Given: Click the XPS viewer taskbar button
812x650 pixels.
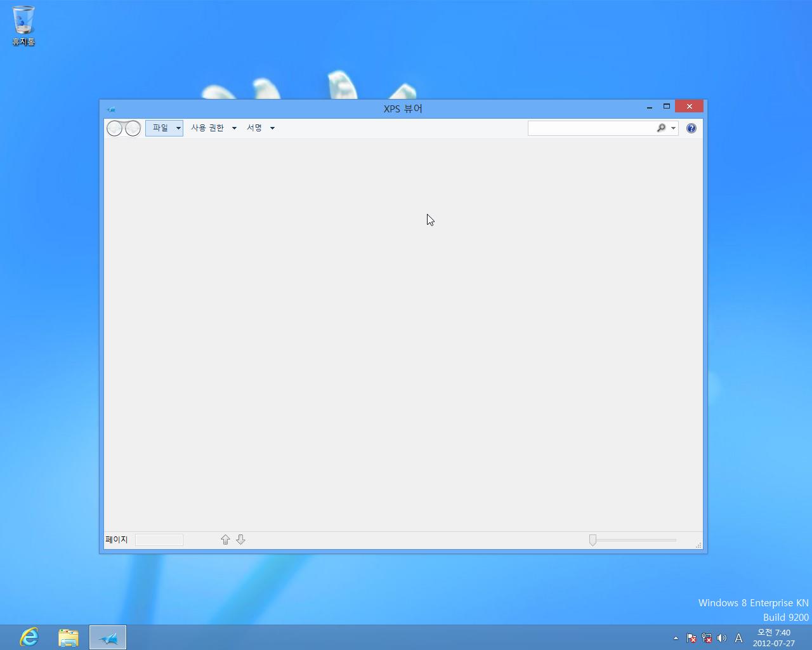Looking at the screenshot, I should 108,637.
